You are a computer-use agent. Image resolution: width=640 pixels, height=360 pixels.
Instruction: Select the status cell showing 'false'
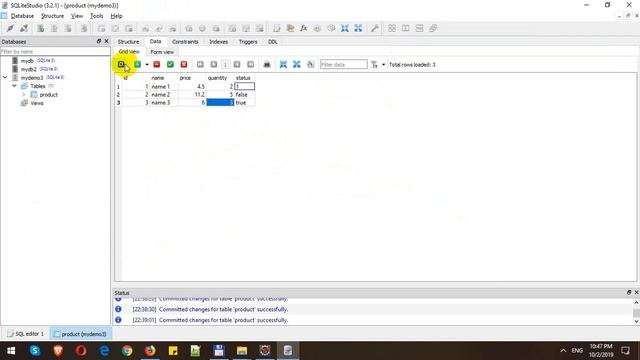244,94
